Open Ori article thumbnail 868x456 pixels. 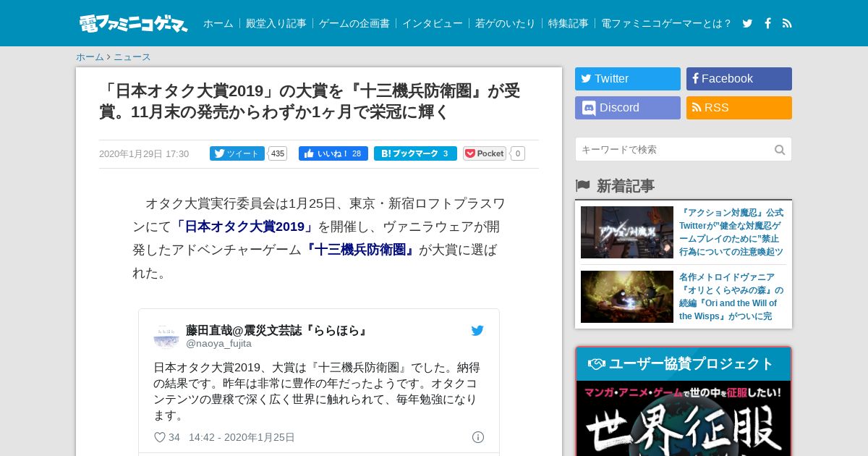[x=627, y=297]
